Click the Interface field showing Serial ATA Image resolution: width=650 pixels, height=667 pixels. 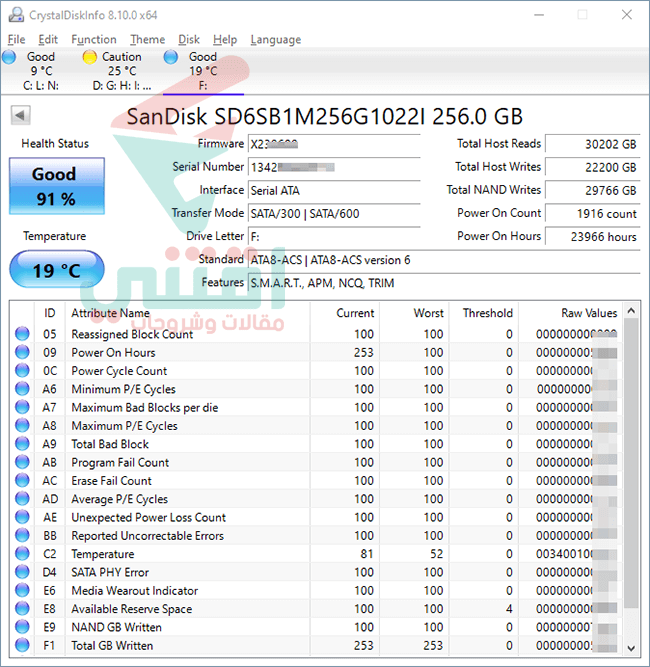pos(334,190)
